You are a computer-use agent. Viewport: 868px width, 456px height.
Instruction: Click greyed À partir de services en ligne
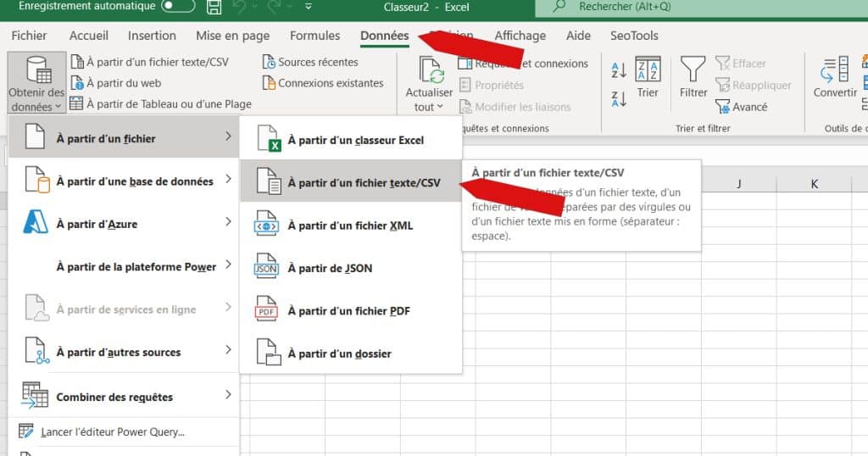click(124, 309)
